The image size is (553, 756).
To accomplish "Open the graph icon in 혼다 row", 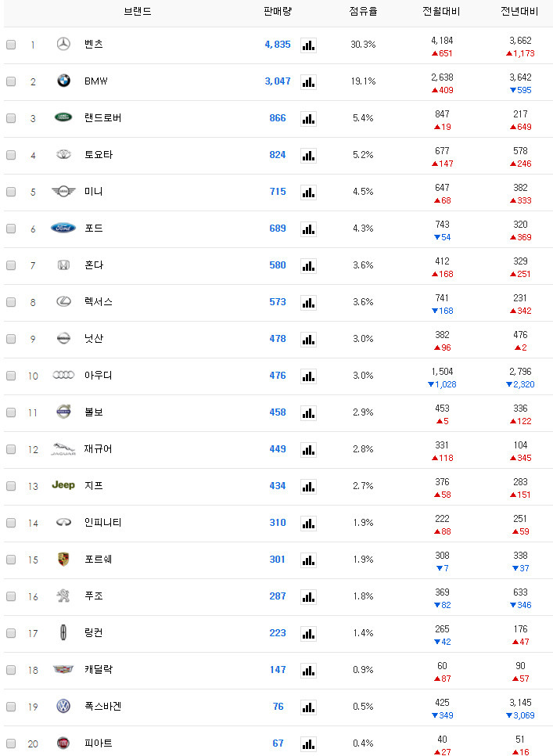I will 308,265.
